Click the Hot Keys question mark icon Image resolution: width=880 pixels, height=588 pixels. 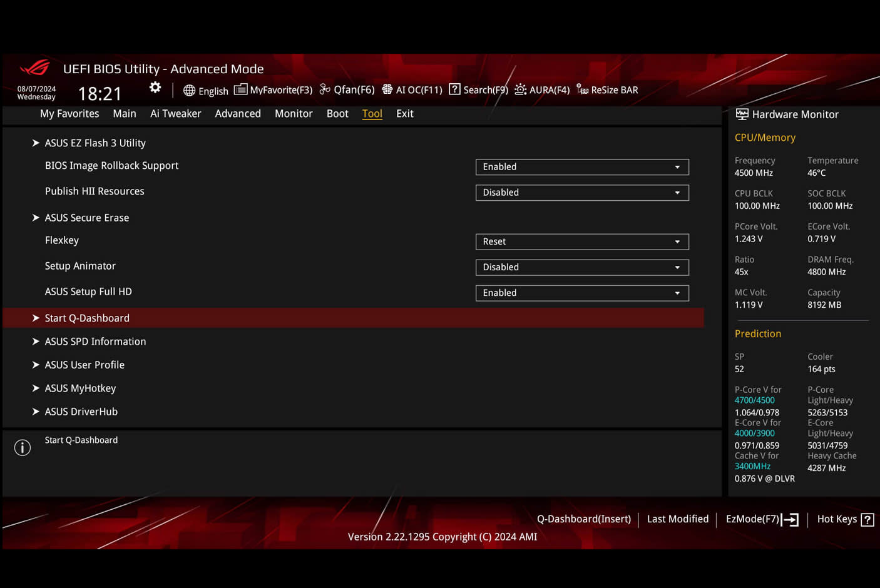pos(867,520)
